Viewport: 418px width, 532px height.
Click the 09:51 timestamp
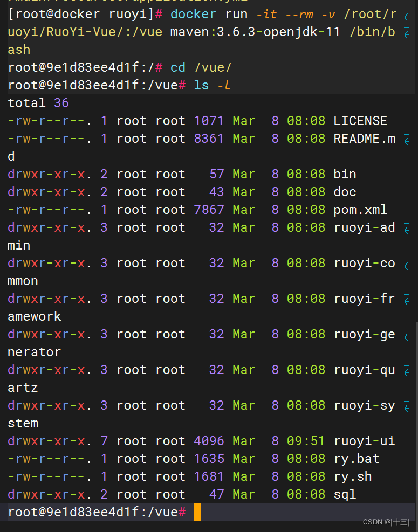[x=306, y=441]
